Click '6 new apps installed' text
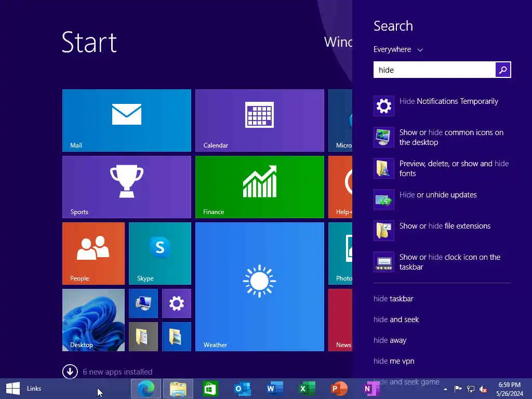 [117, 372]
